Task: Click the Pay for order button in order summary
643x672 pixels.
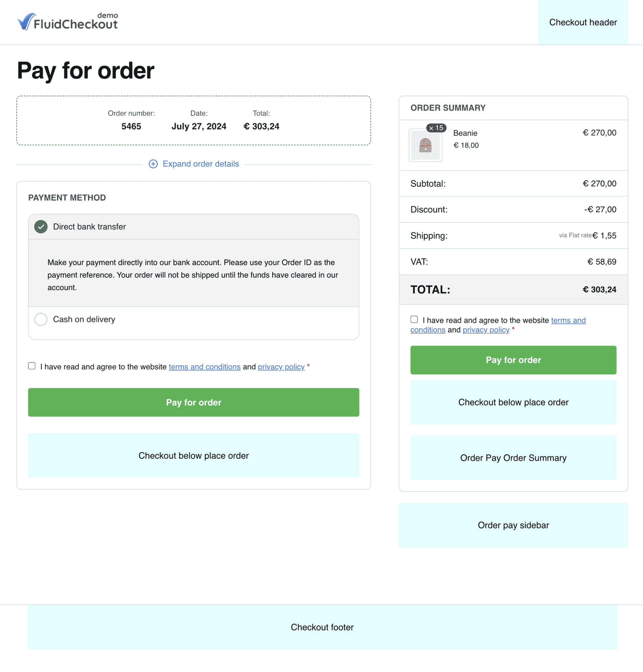Action: coord(513,360)
